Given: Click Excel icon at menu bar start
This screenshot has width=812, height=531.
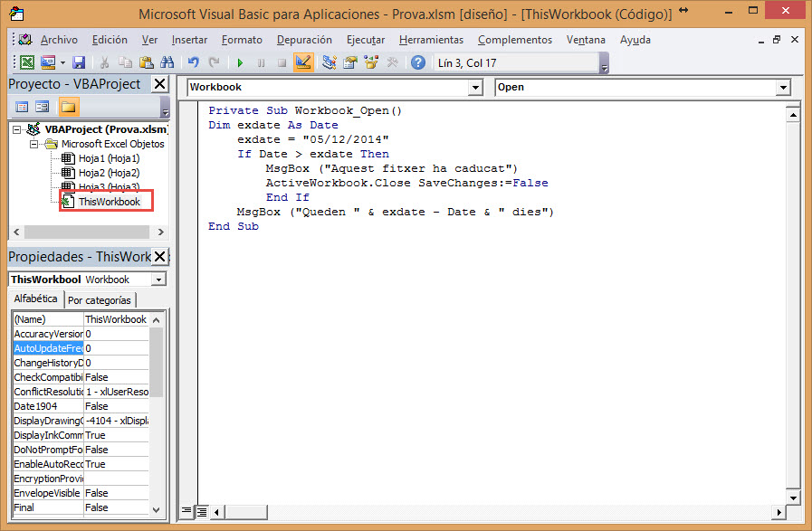Looking at the screenshot, I should click(x=24, y=39).
